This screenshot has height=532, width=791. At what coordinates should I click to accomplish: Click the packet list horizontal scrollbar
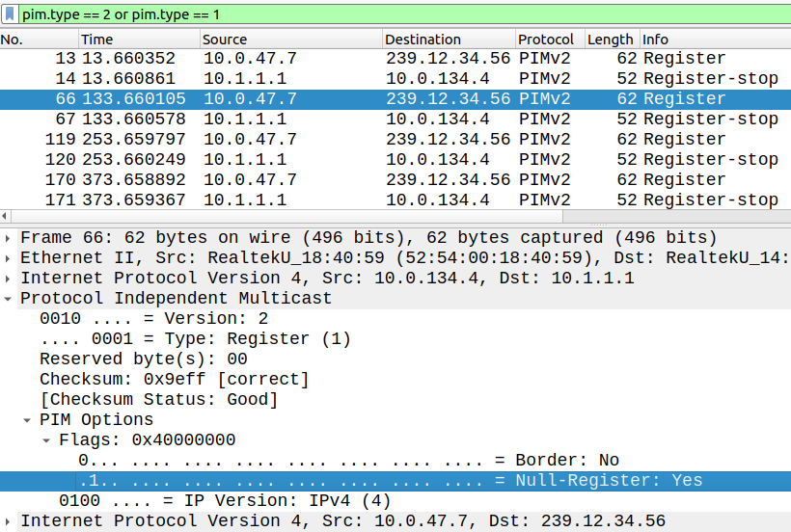pos(286,216)
